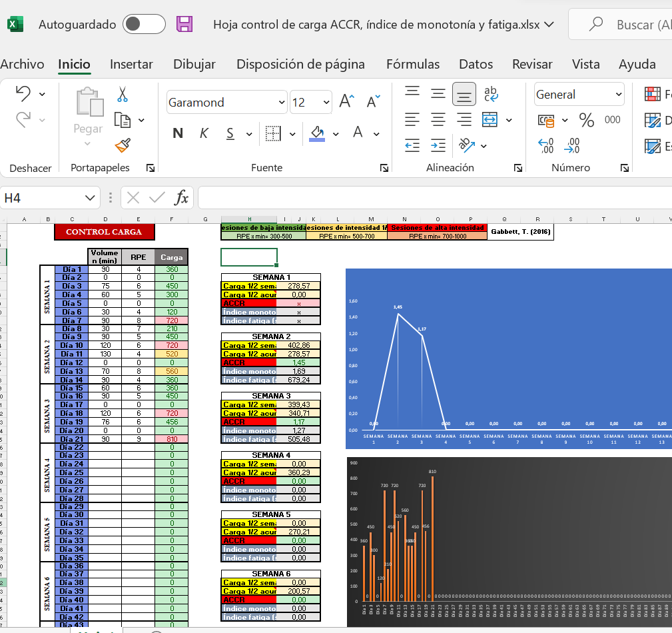Align text to bottom
Image resolution: width=672 pixels, height=633 pixels.
pos(464,94)
